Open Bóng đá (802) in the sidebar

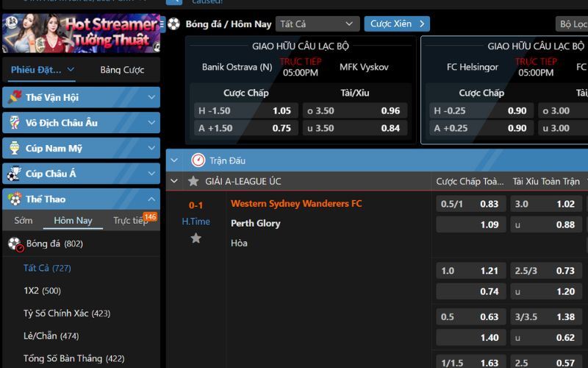pos(54,244)
